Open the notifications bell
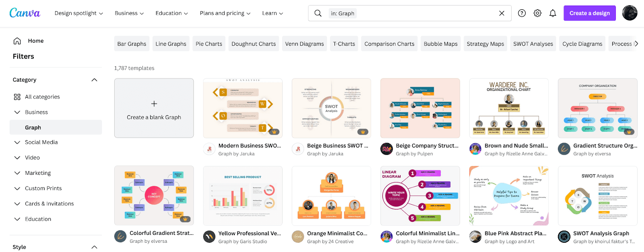 click(553, 13)
